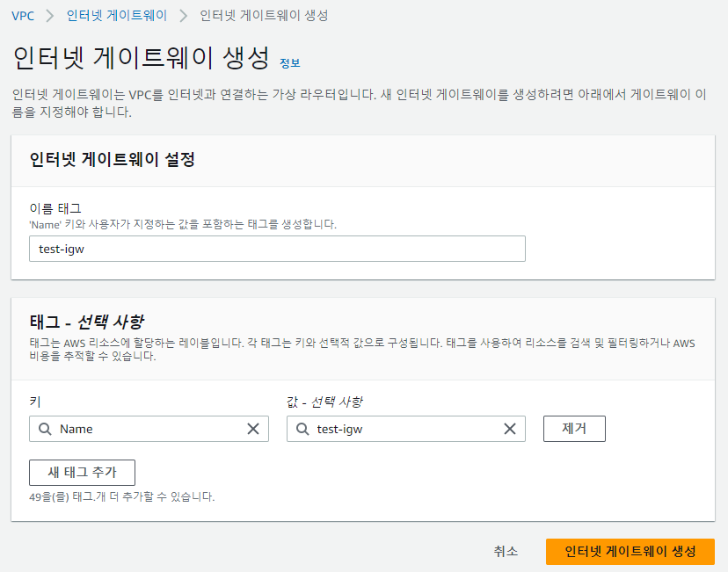Add a tag with 새 태그 추가

click(x=82, y=472)
